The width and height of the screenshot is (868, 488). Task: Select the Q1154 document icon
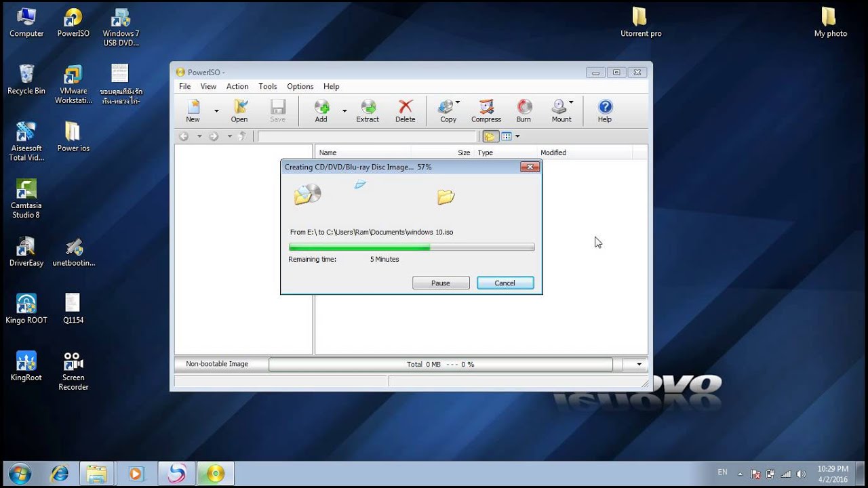click(73, 308)
